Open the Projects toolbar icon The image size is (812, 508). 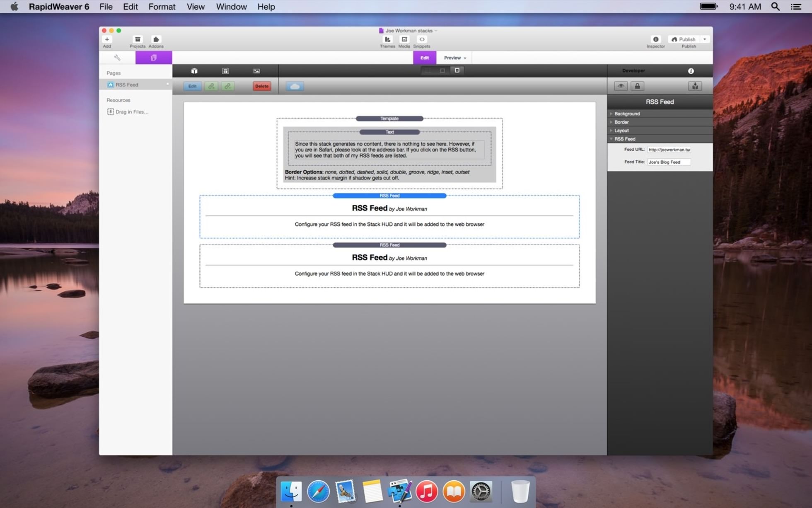[138, 39]
